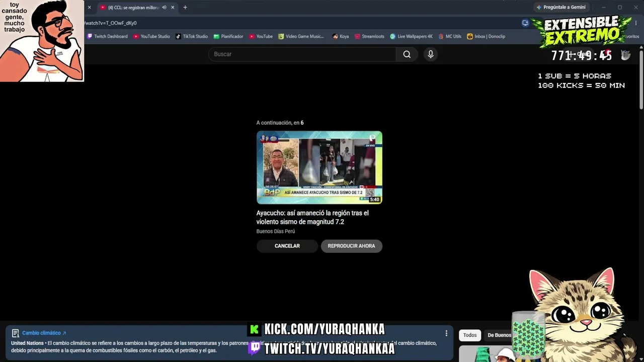Screen dimensions: 644x362
Task: Close the CCL YouTube tab
Action: [x=173, y=8]
